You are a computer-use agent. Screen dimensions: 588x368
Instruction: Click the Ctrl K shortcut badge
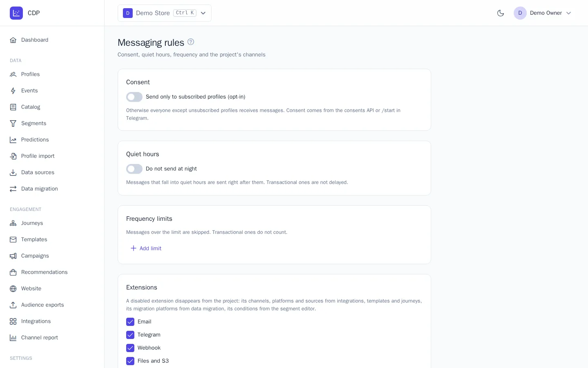(x=185, y=13)
